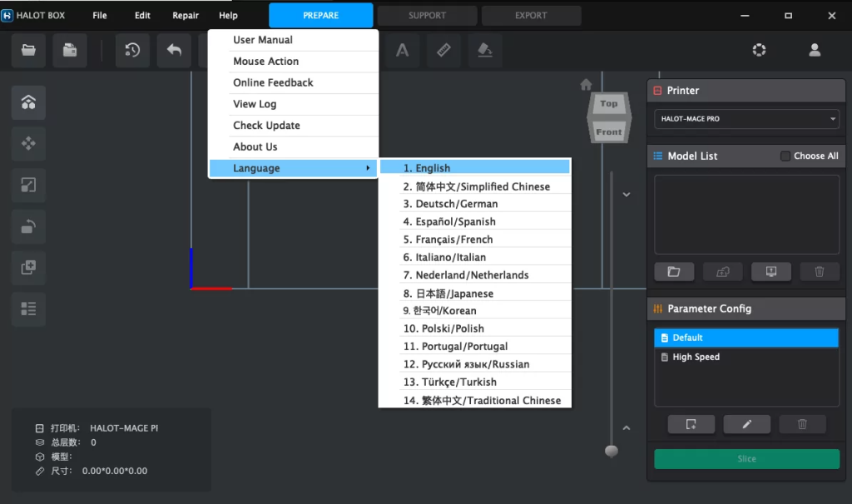852x504 pixels.
Task: Click the undo arrow in toolbar
Action: pyautogui.click(x=174, y=50)
